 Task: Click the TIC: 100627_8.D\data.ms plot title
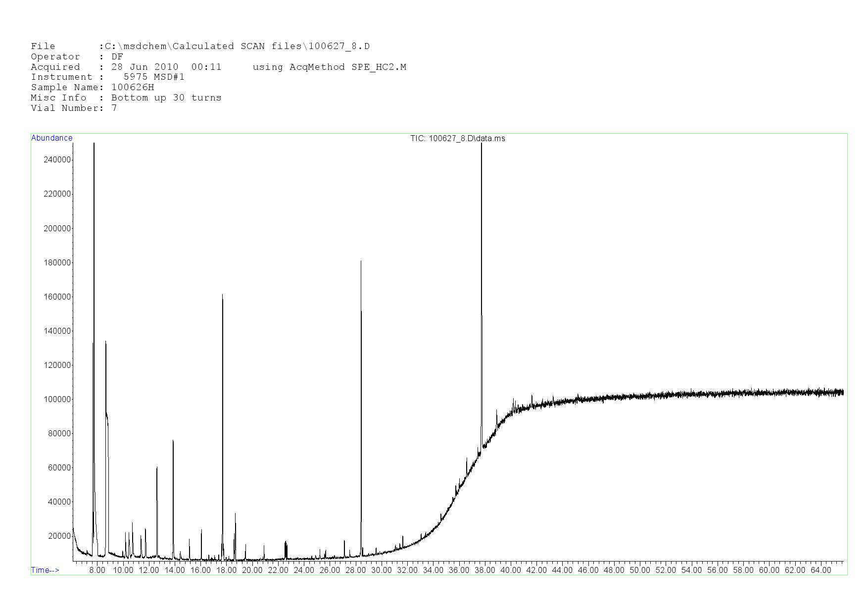click(457, 139)
